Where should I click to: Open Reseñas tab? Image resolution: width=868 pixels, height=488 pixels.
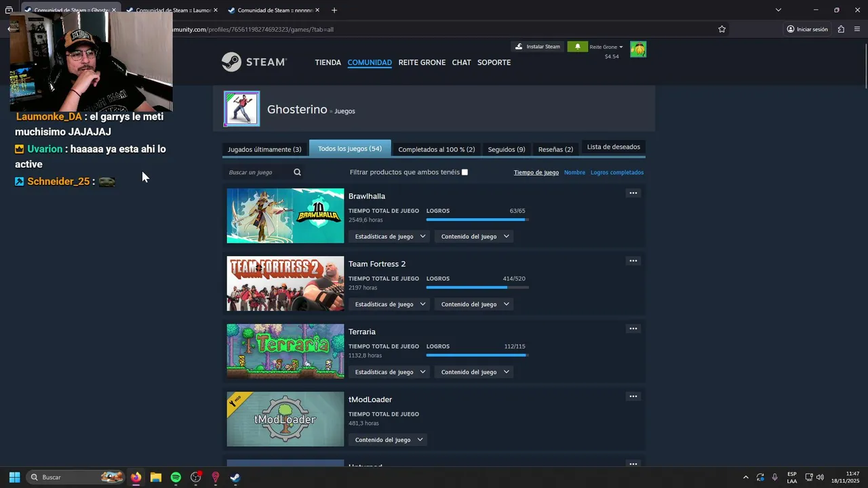pos(555,149)
